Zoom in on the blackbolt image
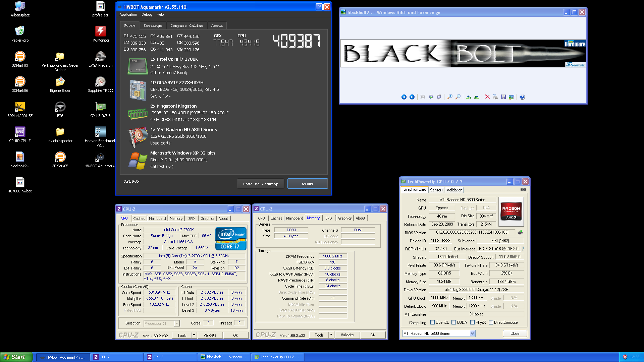This screenshot has width=644, height=362. 450,97
